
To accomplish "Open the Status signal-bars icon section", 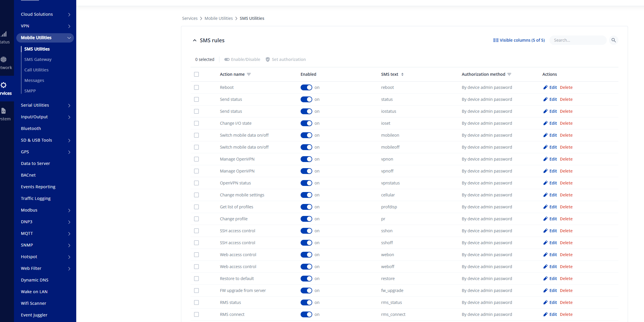I will coord(4,34).
